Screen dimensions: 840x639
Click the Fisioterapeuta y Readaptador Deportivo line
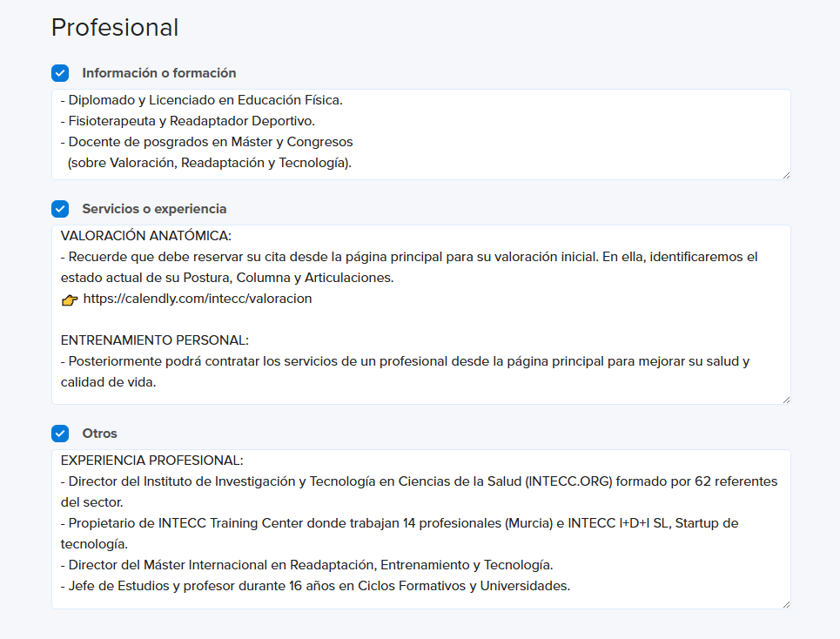pos(187,121)
